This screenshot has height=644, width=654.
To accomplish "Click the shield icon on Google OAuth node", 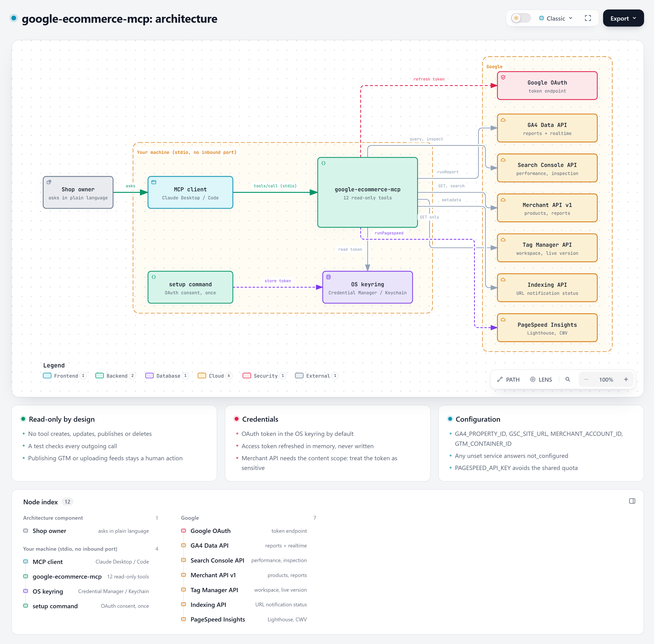I will [x=503, y=77].
